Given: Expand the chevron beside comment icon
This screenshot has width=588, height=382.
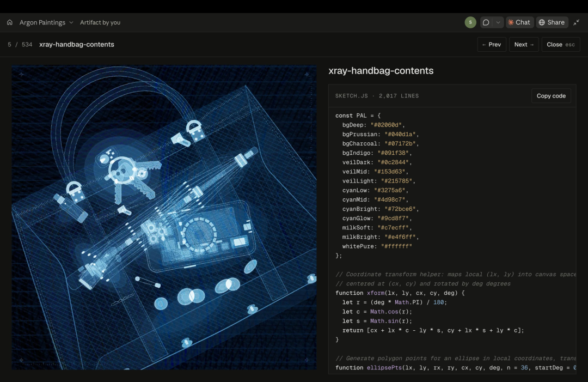Looking at the screenshot, I should [498, 22].
